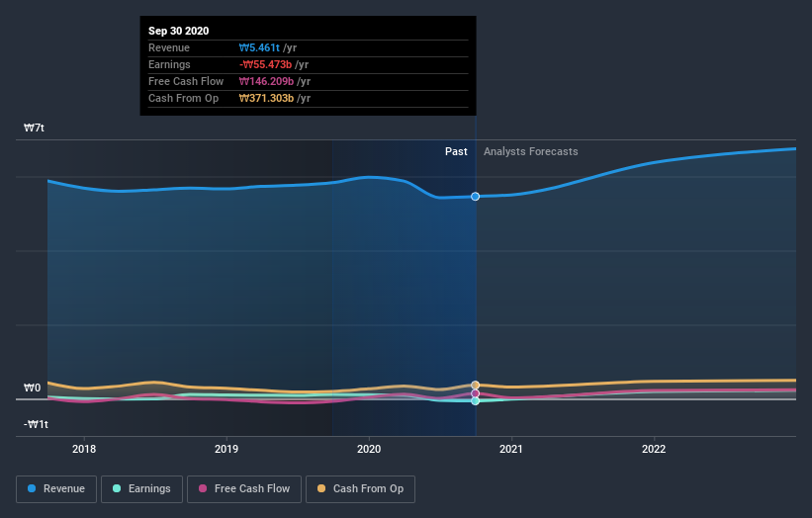Toggle the Cash From Op legend button
This screenshot has height=518, width=812.
pyautogui.click(x=360, y=489)
